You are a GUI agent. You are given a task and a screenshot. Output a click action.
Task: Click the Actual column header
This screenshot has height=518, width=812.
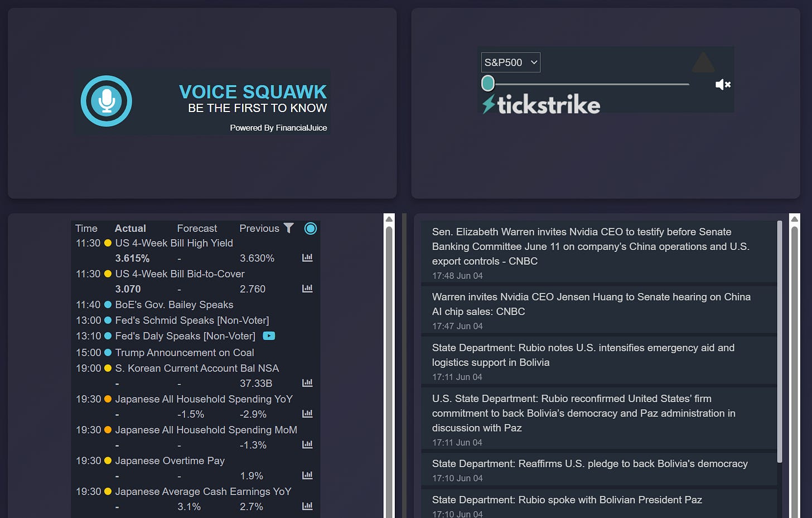point(130,228)
